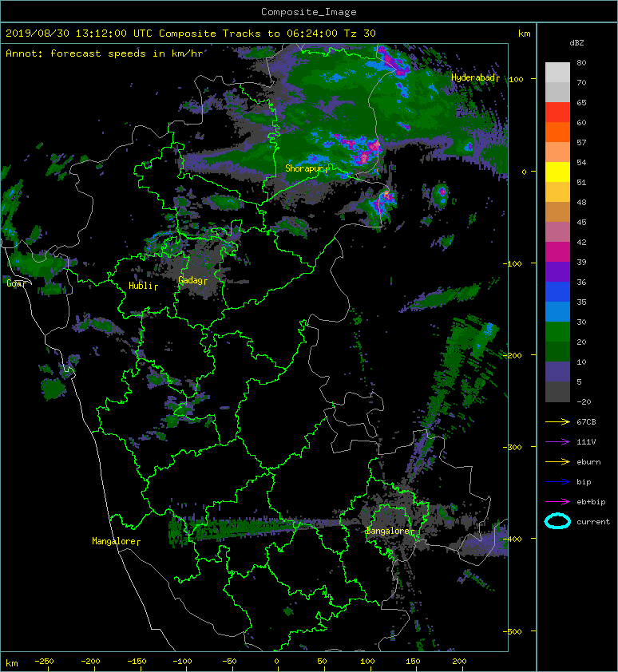The image size is (618, 672).
Task: Pick the dark gray swatch between 5 and -20 dBZ
Action: pos(557,392)
